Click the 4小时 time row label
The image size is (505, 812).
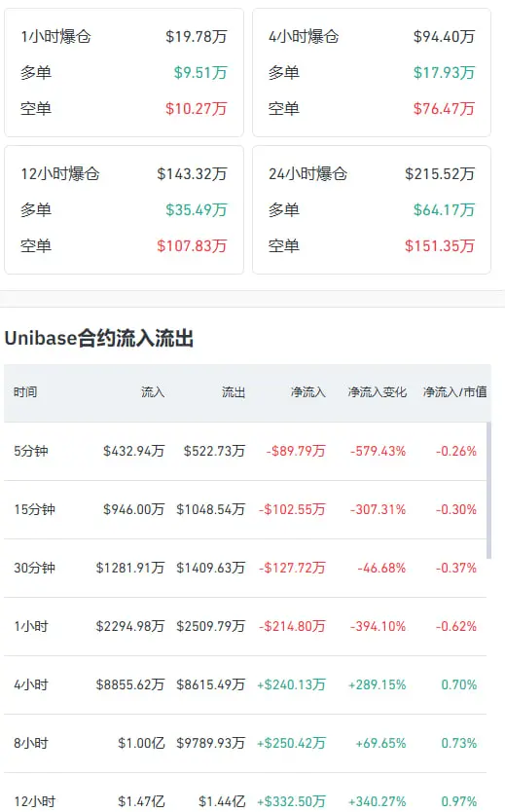coord(31,685)
